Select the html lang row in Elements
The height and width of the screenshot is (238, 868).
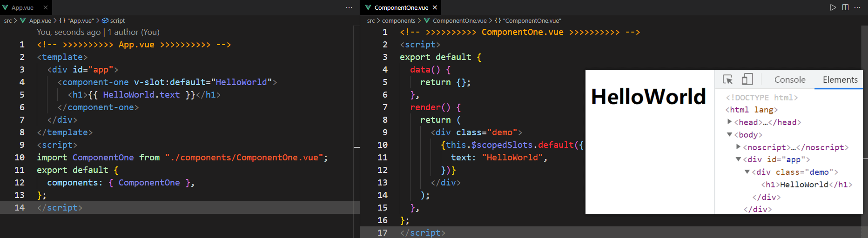751,110
